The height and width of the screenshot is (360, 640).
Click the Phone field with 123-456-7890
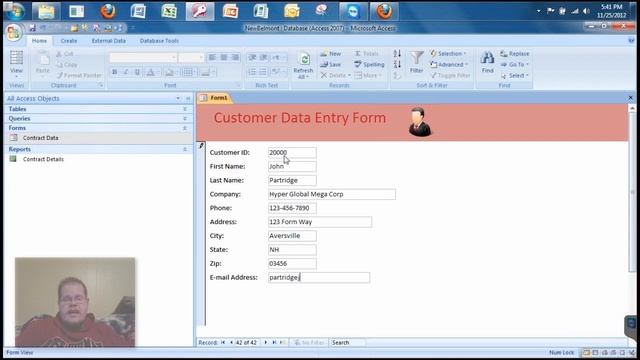(292, 208)
